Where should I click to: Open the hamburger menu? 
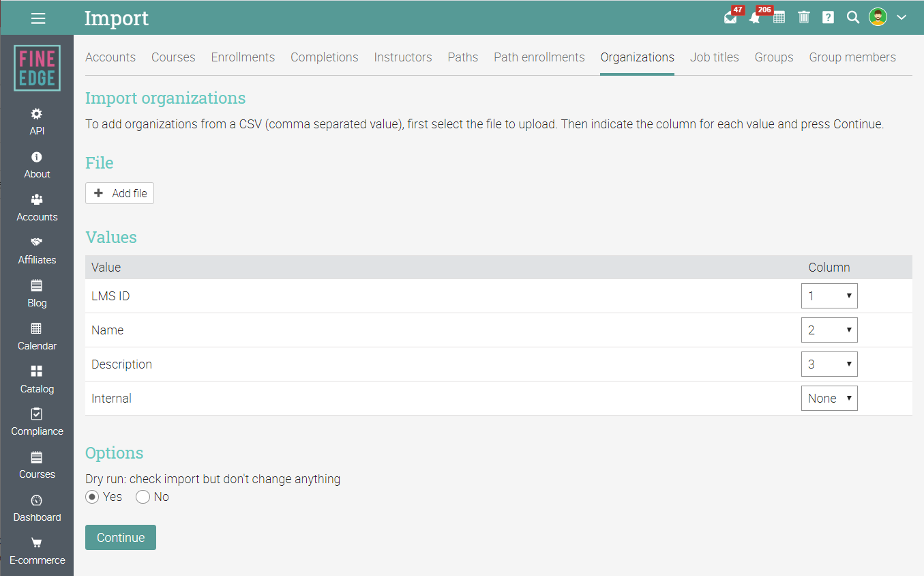[38, 18]
